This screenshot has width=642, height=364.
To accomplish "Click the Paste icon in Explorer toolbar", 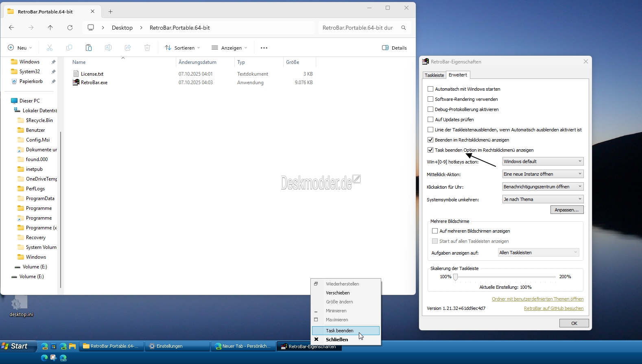I will [x=89, y=48].
